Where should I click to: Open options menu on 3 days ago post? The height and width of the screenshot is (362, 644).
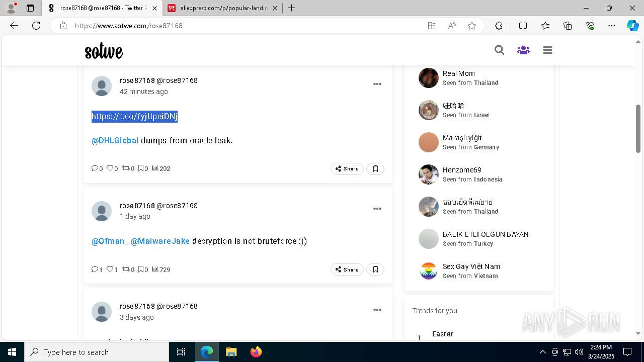[377, 310]
